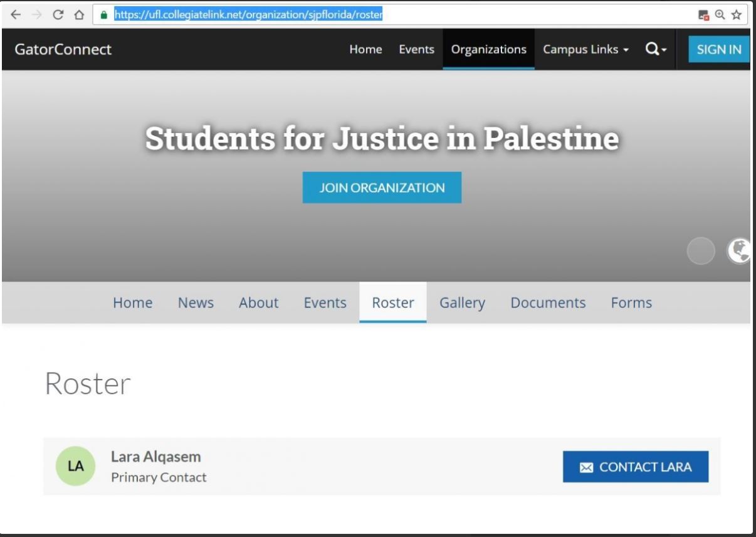Switch to the Gallery tab

[x=462, y=302]
